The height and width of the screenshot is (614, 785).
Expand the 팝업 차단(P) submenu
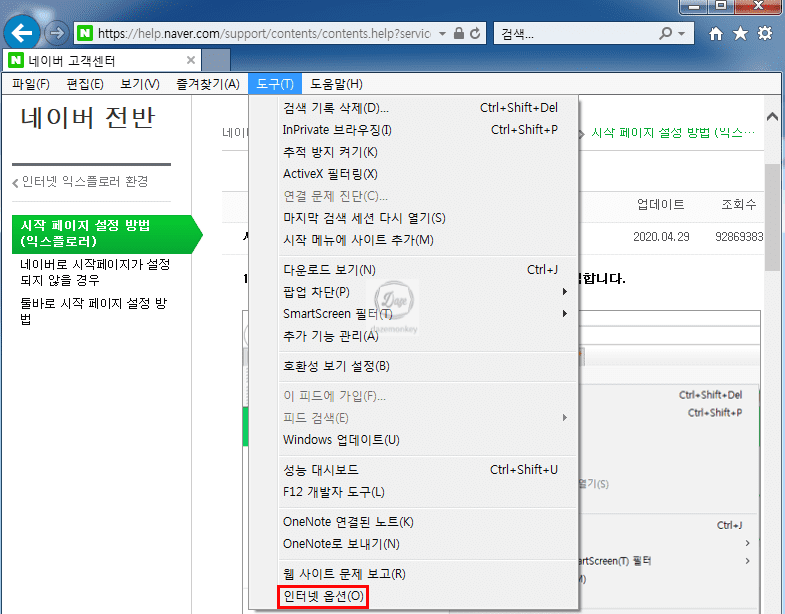pyautogui.click(x=414, y=291)
